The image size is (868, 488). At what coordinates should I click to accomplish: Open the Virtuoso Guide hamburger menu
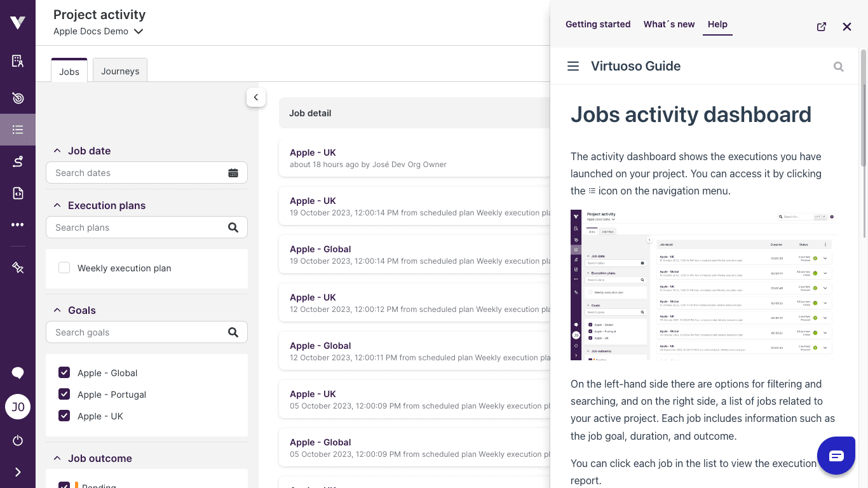tap(573, 66)
